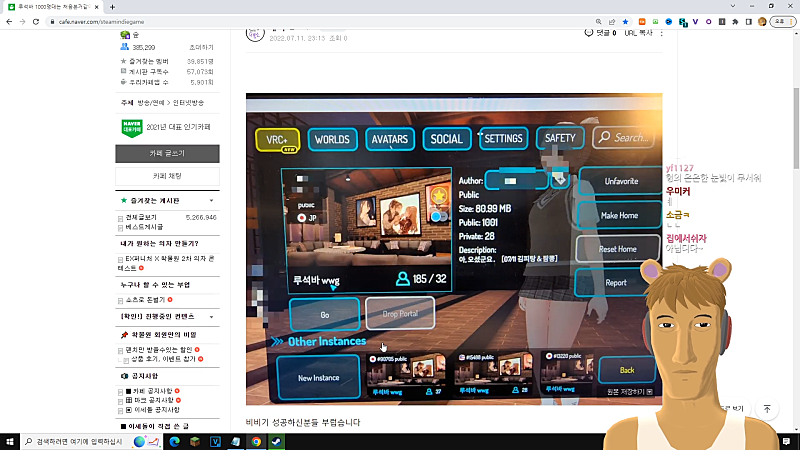
Task: Go forward in browser history
Action: (x=22, y=22)
